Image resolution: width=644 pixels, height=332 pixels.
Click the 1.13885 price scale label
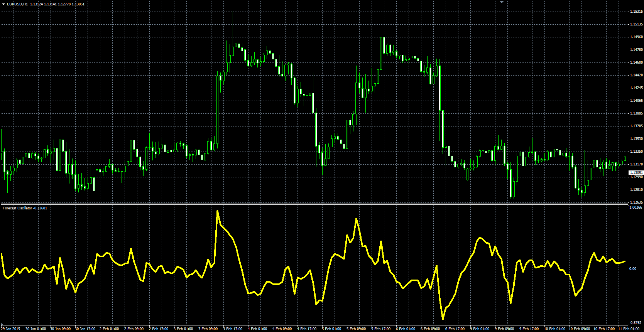[636, 113]
